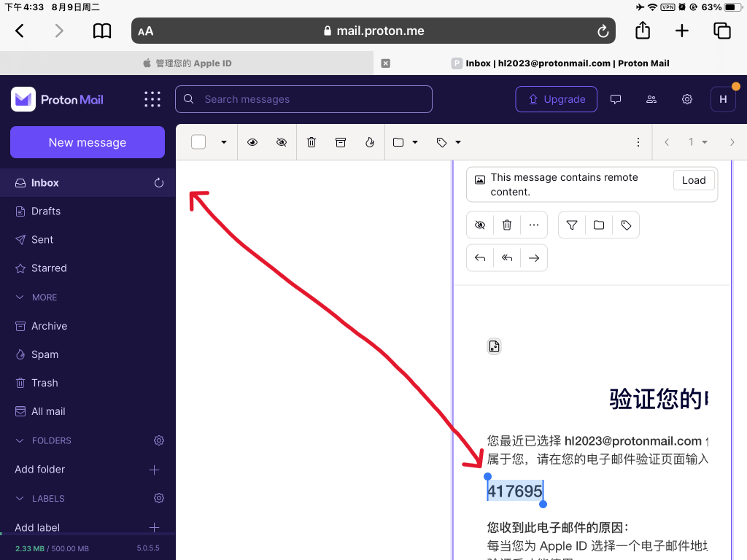747x560 pixels.
Task: Archive using the top toolbar icon
Action: [341, 142]
